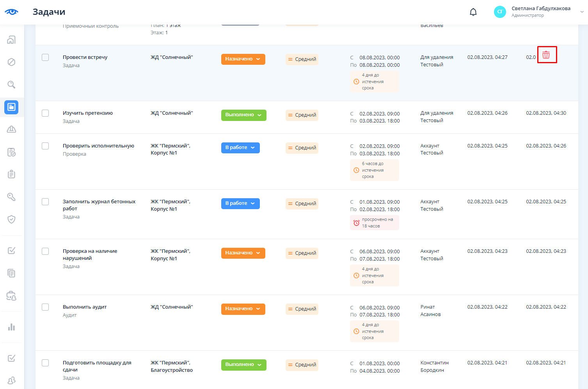Click the shield checkmark sidebar icon
The image size is (588, 389).
12,219
